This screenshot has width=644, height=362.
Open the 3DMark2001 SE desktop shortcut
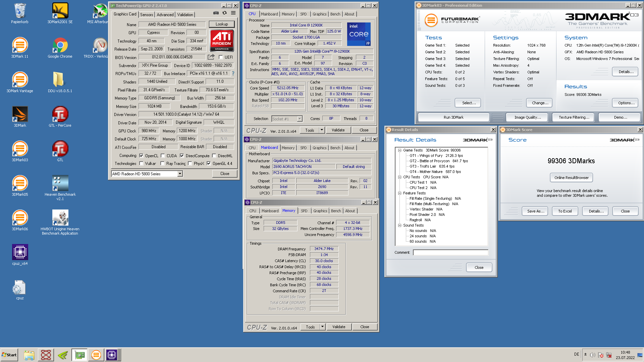point(60,13)
